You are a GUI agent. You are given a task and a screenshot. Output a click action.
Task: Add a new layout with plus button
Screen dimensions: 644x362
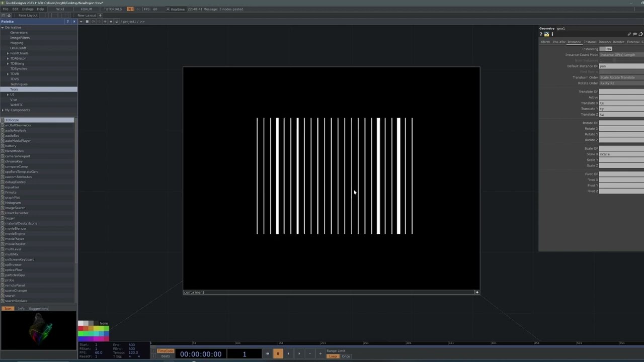pos(100,15)
